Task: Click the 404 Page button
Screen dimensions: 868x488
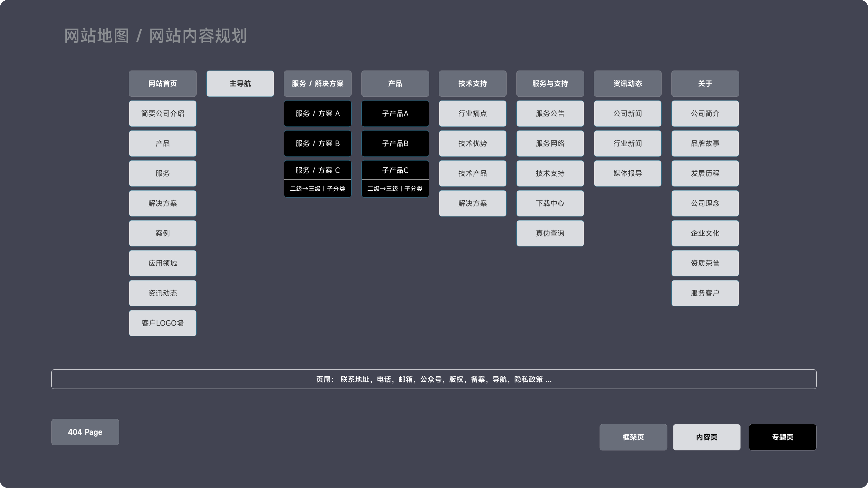Action: (85, 432)
